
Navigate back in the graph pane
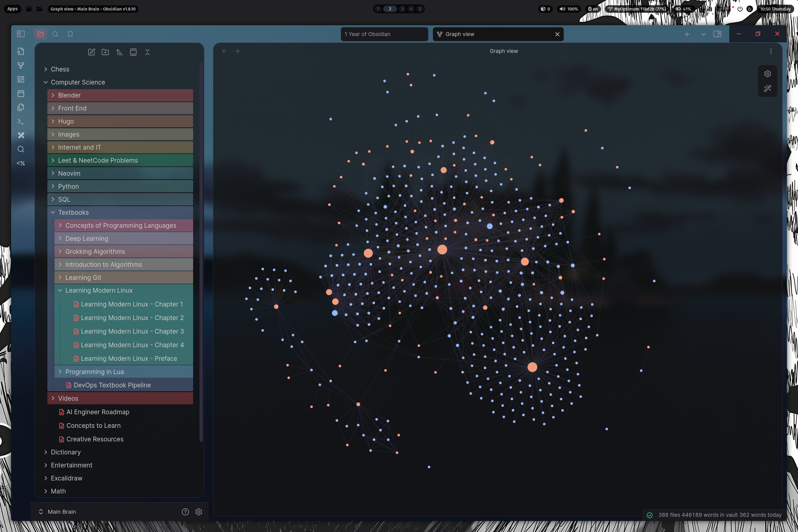point(224,51)
